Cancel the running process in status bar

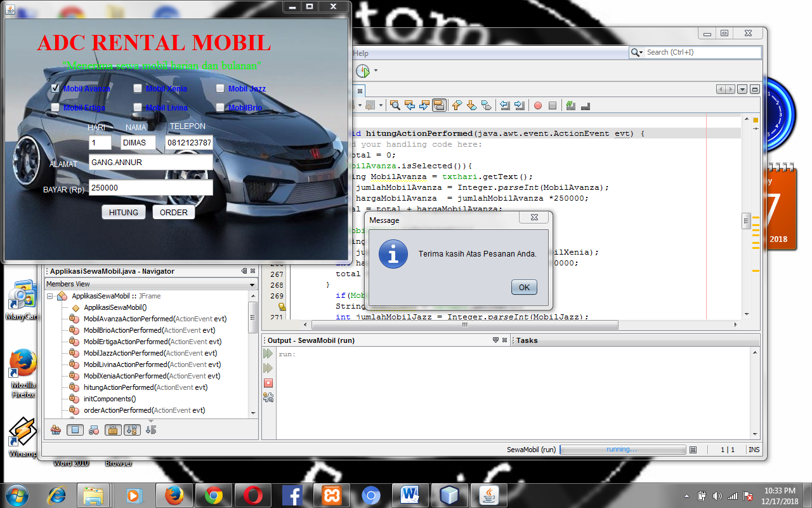693,450
